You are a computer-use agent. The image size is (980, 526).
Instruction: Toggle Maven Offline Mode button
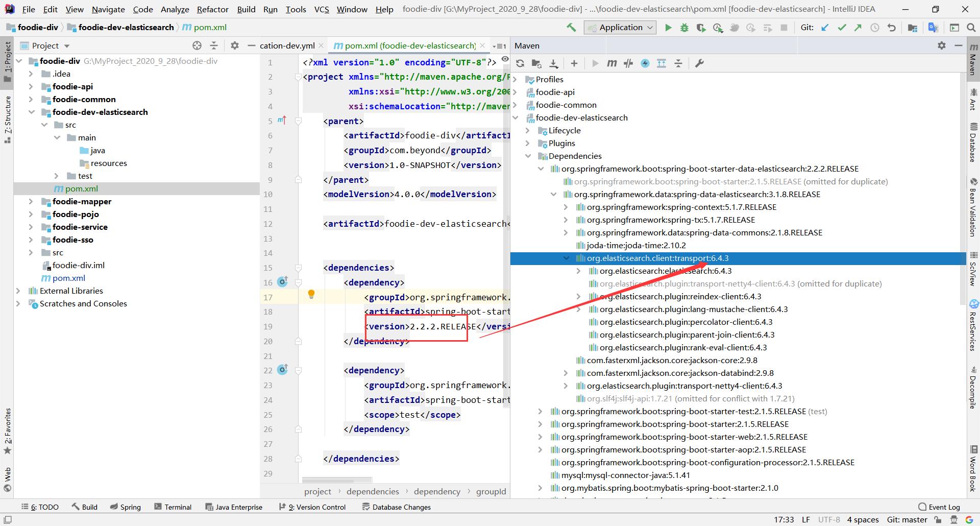pyautogui.click(x=628, y=63)
